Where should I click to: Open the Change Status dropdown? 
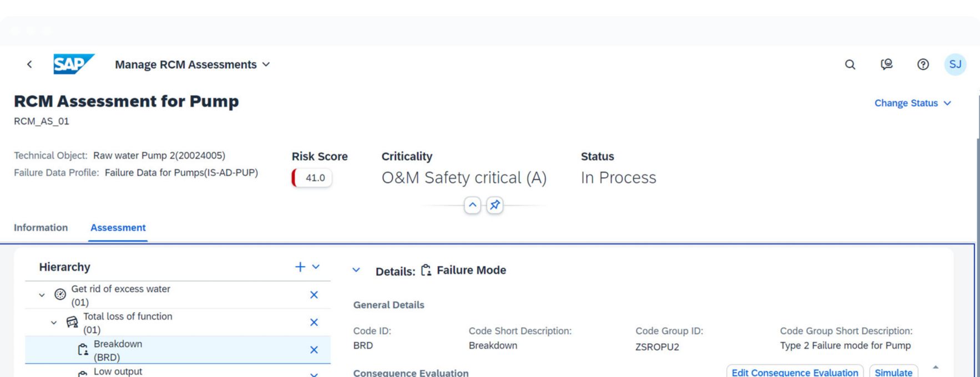912,103
